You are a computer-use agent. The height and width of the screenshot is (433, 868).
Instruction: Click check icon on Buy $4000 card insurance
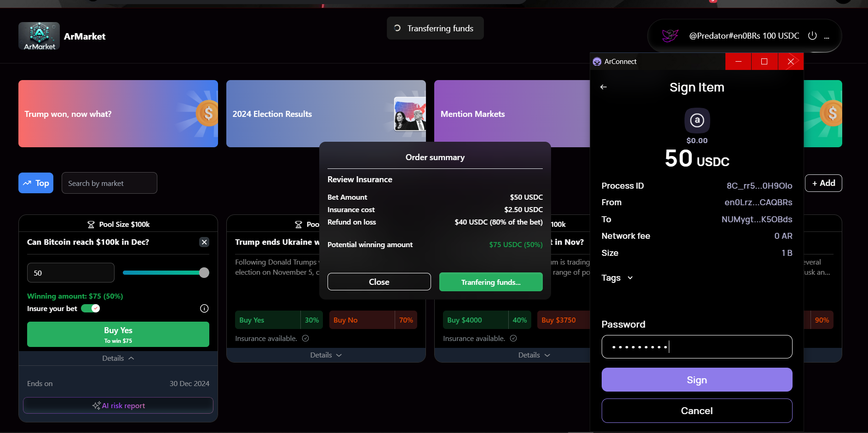tap(513, 338)
